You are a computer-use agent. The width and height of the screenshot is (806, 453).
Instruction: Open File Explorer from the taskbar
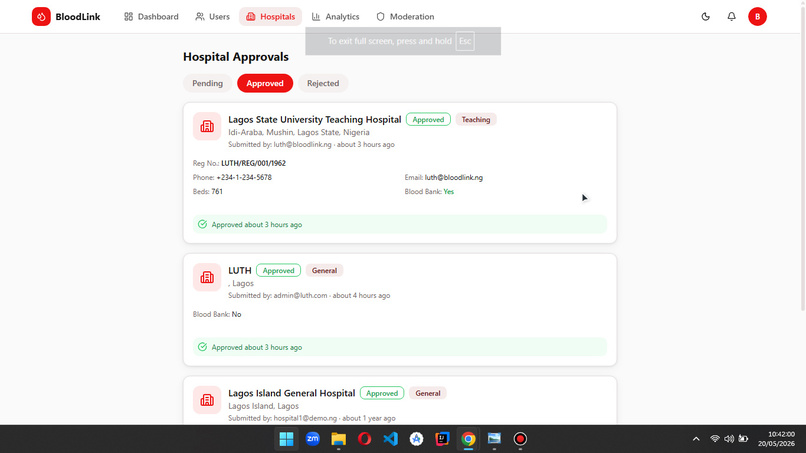[x=338, y=439]
